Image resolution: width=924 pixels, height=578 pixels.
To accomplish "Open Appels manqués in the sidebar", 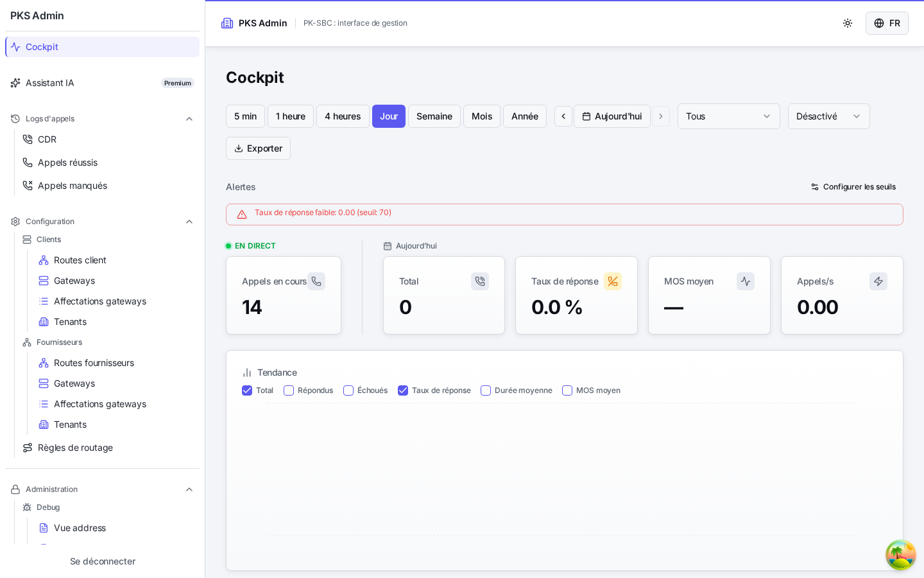I will pos(73,186).
